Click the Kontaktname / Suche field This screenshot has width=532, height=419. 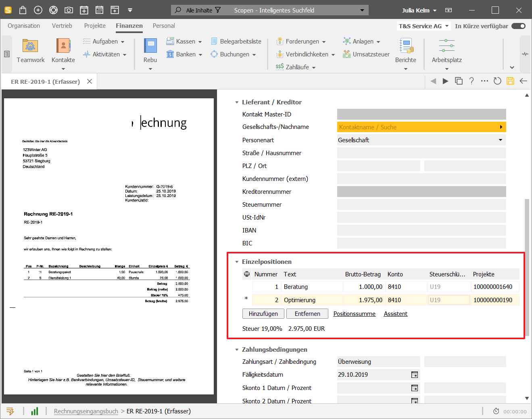(421, 127)
